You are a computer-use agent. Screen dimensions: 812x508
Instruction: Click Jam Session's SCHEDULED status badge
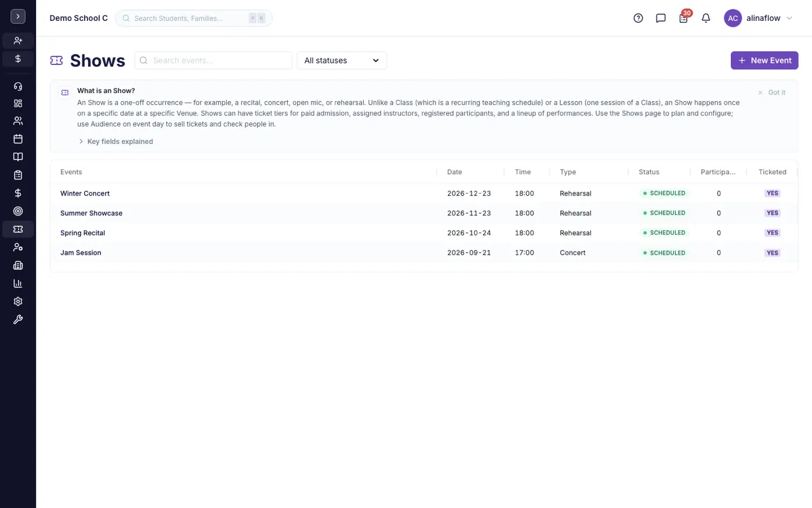click(x=664, y=253)
